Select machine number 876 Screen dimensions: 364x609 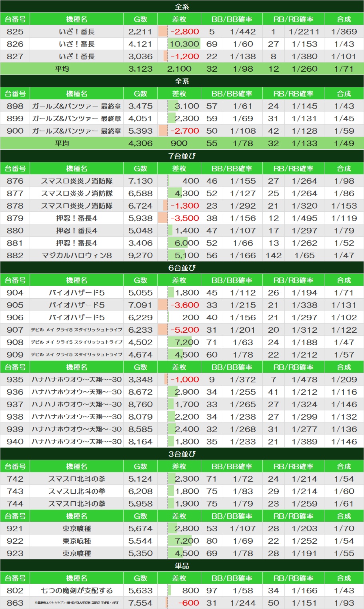[x=15, y=181]
